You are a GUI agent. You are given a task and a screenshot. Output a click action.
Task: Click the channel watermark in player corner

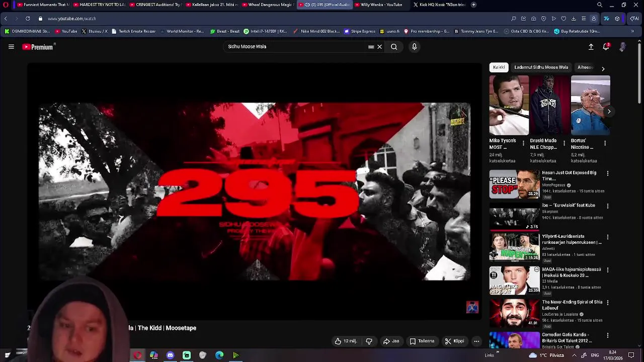tap(472, 307)
